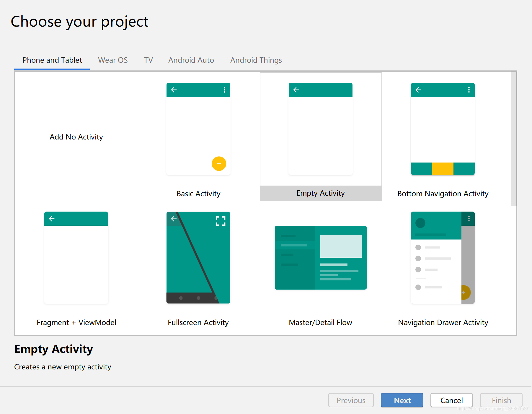Click the highlighted Empty Activity label
This screenshot has height=414, width=532.
point(321,193)
